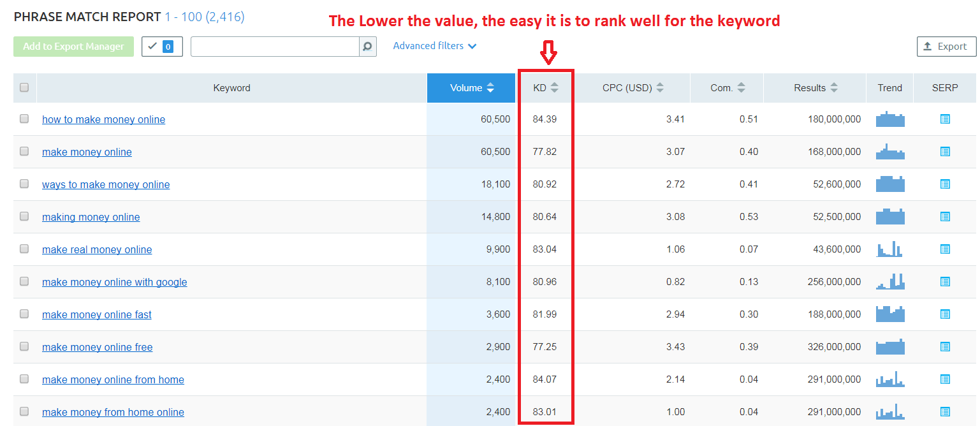Click the Export button
The image size is (980, 426).
point(946,47)
